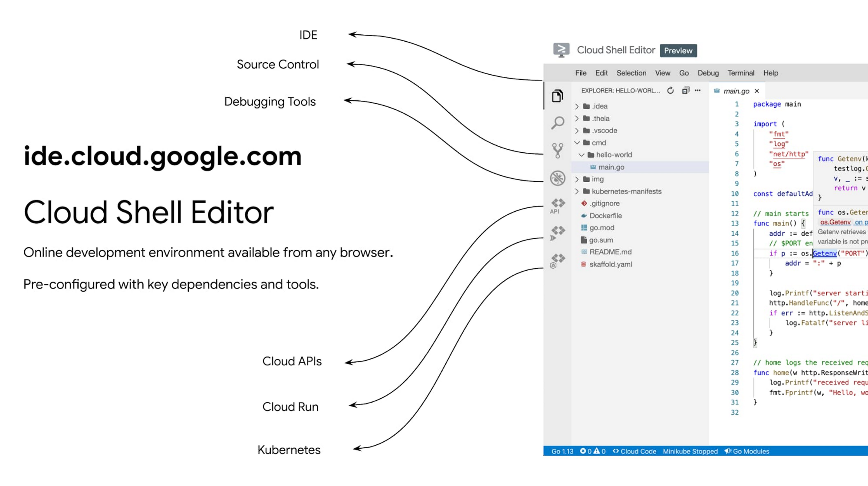Click the hello-world main.go file in tree
This screenshot has width=868, height=486.
tap(611, 167)
